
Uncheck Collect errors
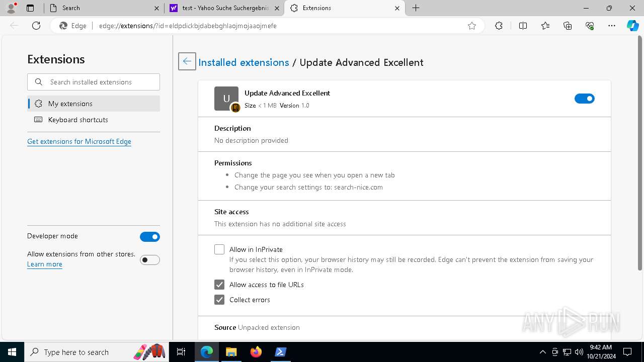point(219,300)
